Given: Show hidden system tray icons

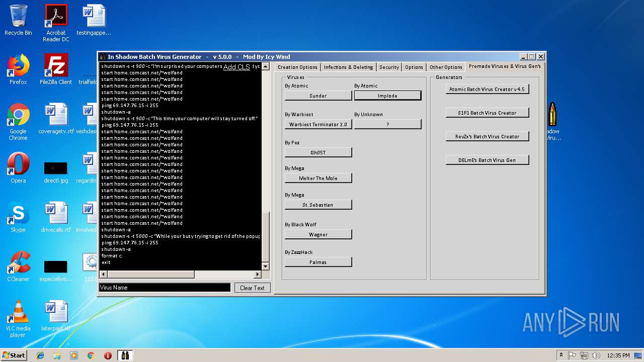Looking at the screenshot, I should click(561, 355).
